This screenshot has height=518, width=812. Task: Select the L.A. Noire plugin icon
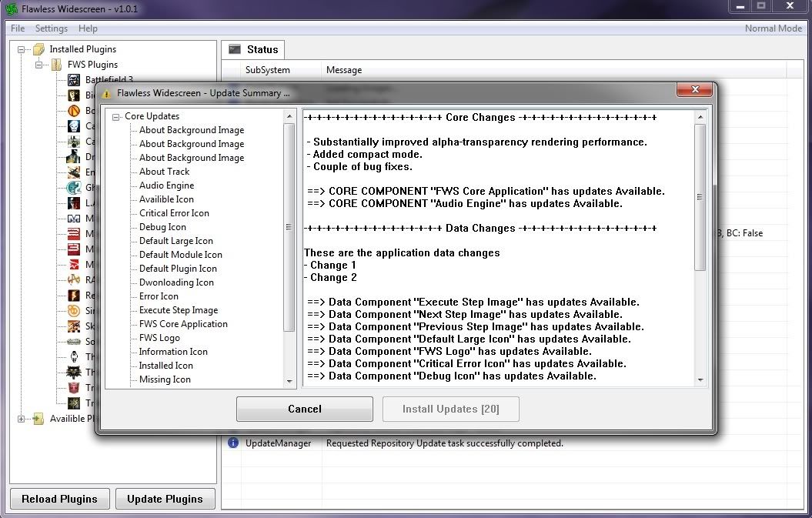(74, 202)
